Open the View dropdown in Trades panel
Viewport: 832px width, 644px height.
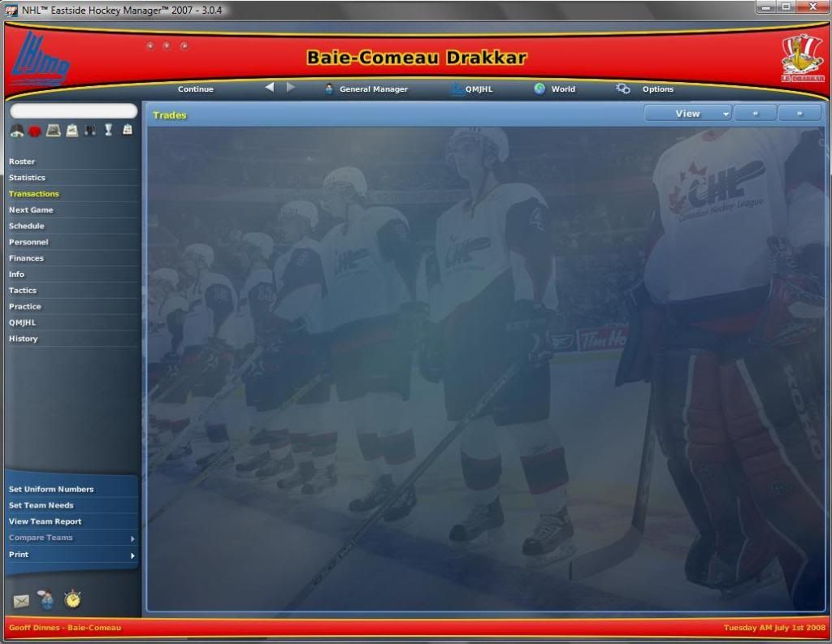click(687, 114)
